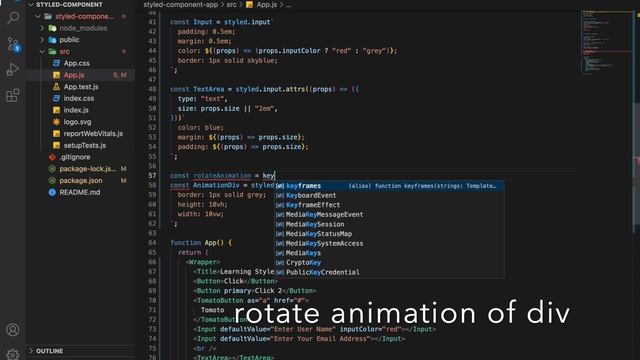Screen dimensions: 640x360
Task: Open the Extensions view
Action: [x=13, y=96]
